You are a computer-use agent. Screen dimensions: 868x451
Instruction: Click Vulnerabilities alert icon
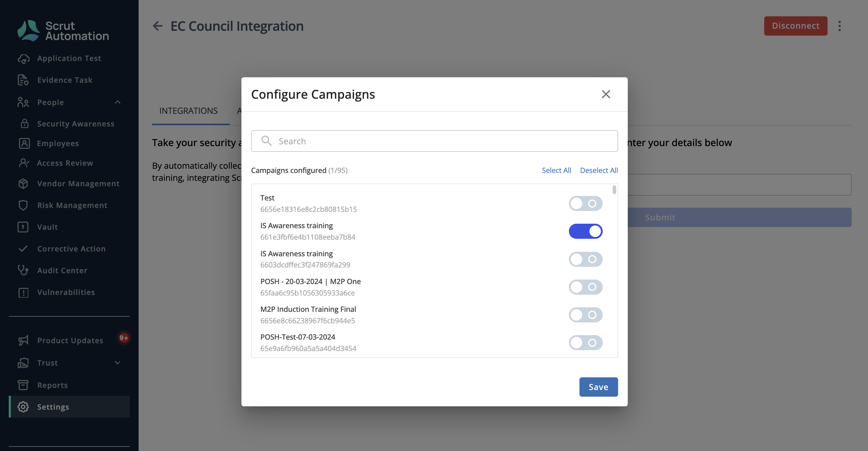(23, 293)
